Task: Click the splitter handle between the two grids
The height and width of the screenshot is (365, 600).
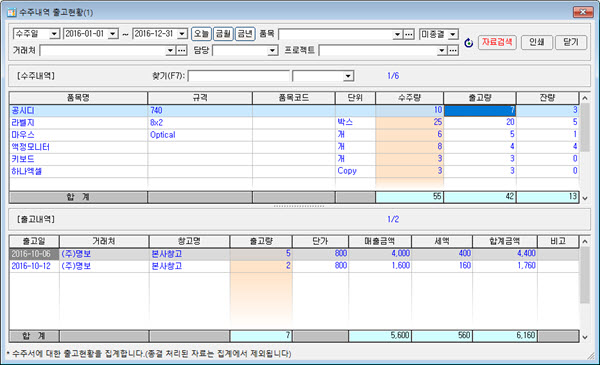Action: [299, 206]
